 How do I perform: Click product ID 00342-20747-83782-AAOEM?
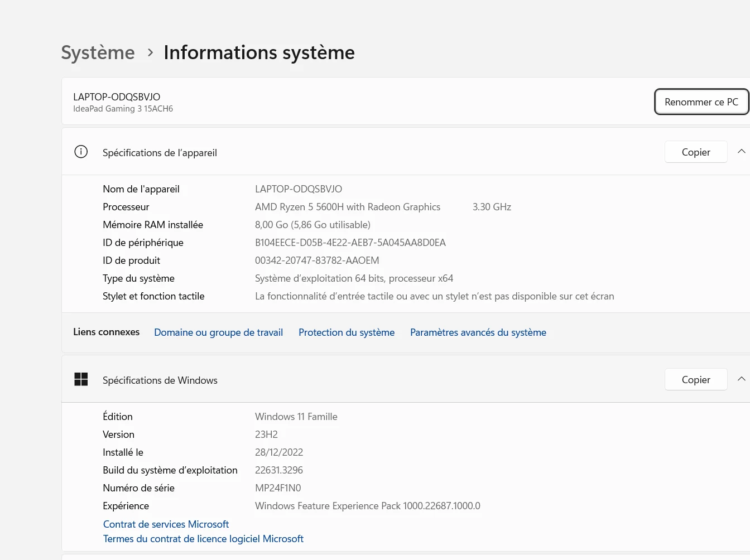pos(317,260)
